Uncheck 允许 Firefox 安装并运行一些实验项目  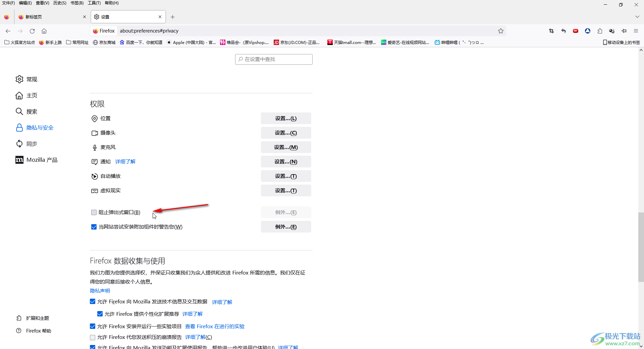(93, 326)
